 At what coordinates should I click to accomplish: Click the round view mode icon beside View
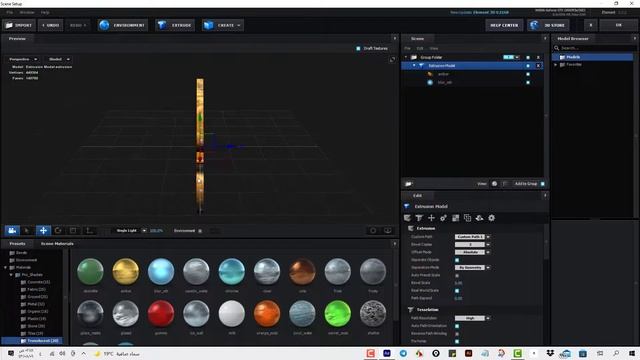click(494, 184)
